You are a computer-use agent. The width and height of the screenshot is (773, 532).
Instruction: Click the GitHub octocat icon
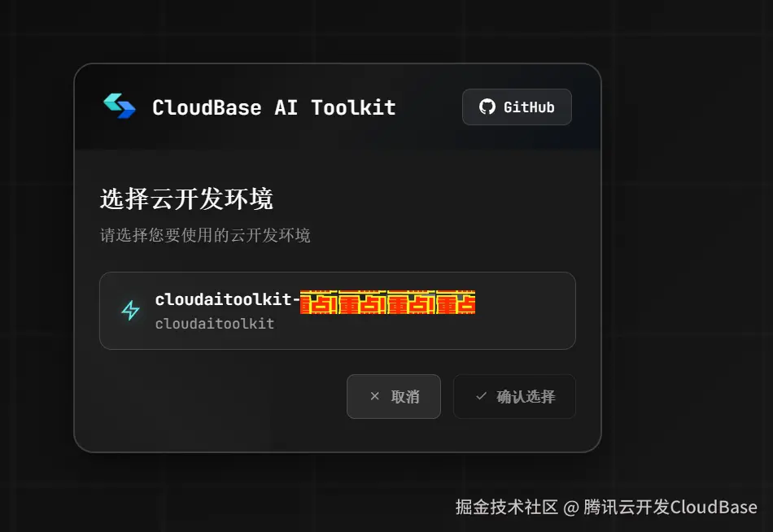click(x=487, y=107)
